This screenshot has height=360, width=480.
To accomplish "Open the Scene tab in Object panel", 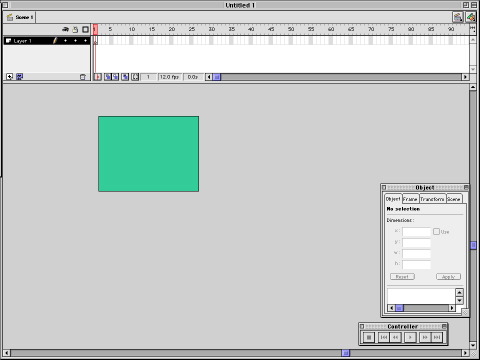I will click(x=454, y=199).
